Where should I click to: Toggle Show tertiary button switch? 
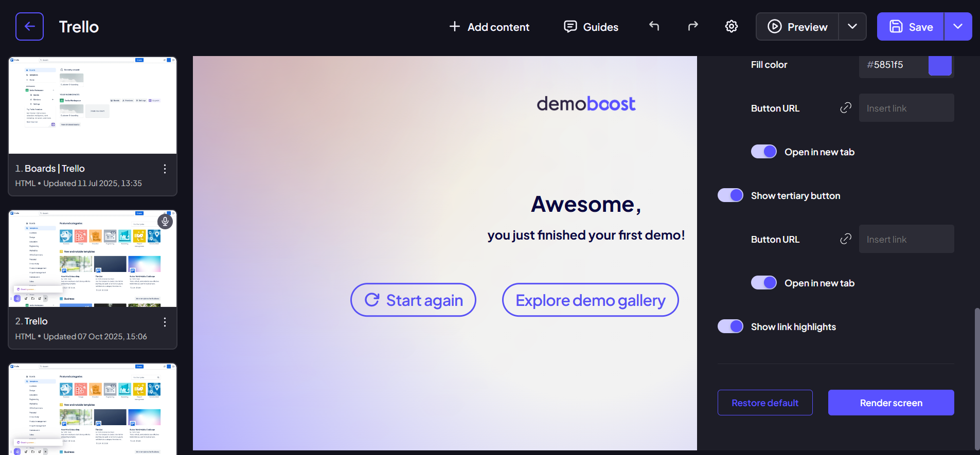(730, 195)
